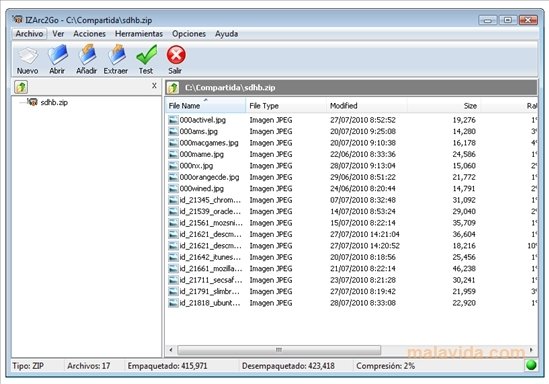Image resolution: width=549 pixels, height=384 pixels.
Task: Select file name 000activel.jpg
Action: pos(203,120)
